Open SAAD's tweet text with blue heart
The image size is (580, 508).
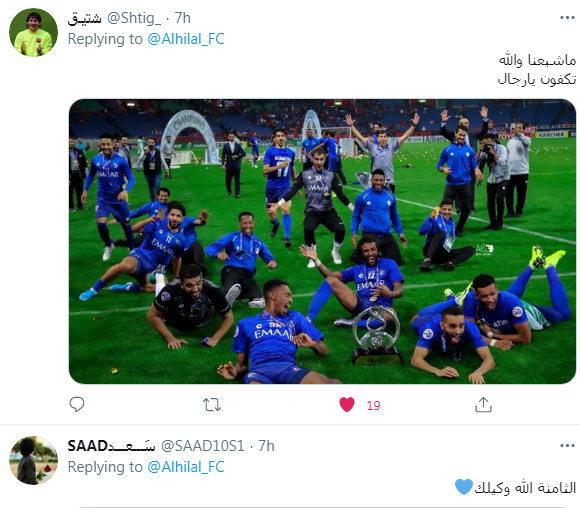515,487
